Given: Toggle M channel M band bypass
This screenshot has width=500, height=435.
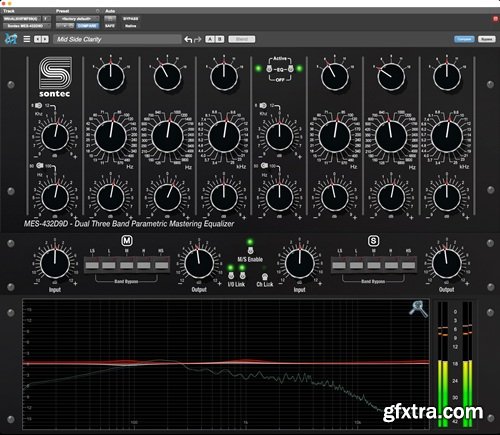Looking at the screenshot, I should pyautogui.click(x=127, y=265).
